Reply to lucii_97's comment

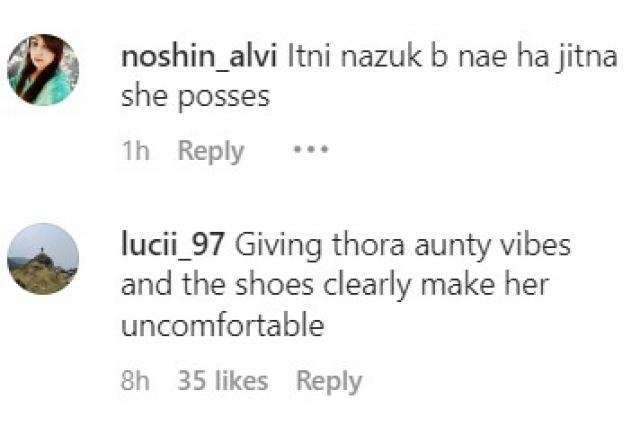click(328, 381)
